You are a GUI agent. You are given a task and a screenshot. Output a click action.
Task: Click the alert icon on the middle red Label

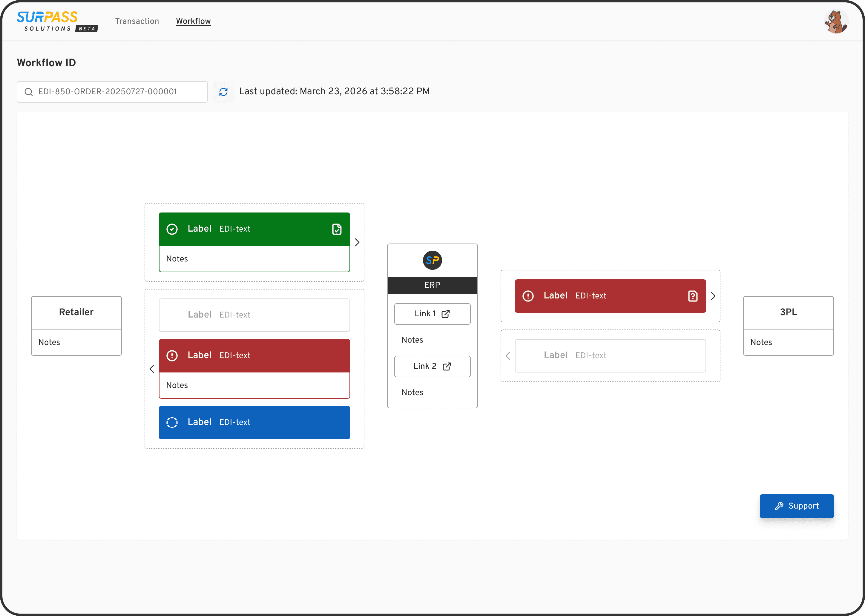click(172, 355)
